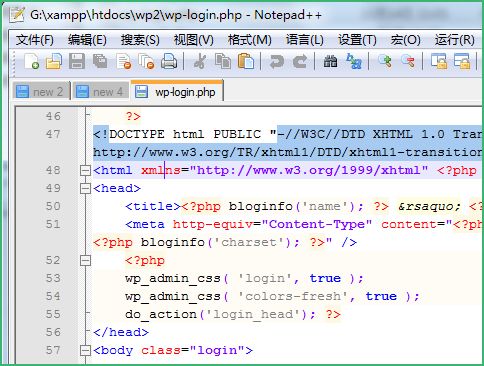This screenshot has height=366, width=484.
Task: Click line number 47 in margin
Action: [x=53, y=134]
